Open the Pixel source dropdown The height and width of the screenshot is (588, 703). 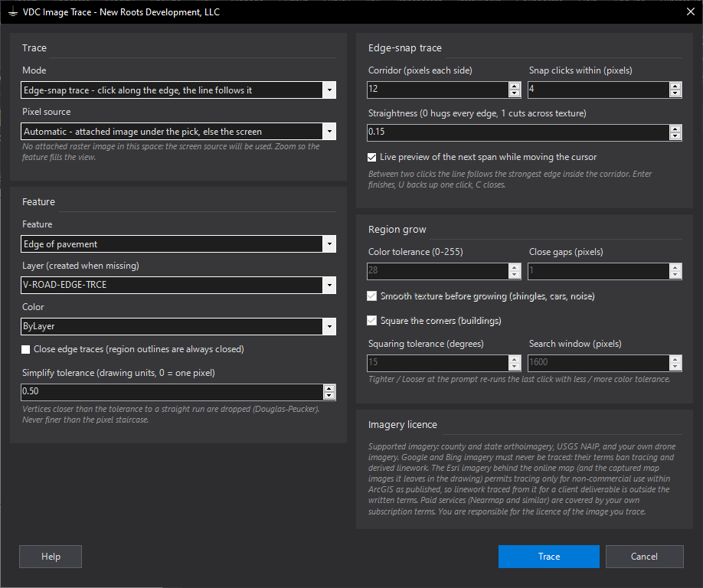click(329, 132)
